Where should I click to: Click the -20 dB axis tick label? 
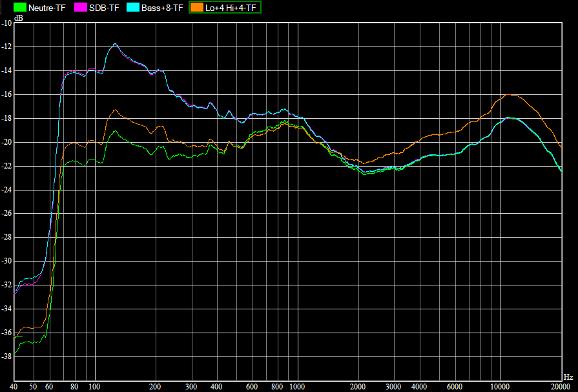pyautogui.click(x=6, y=142)
